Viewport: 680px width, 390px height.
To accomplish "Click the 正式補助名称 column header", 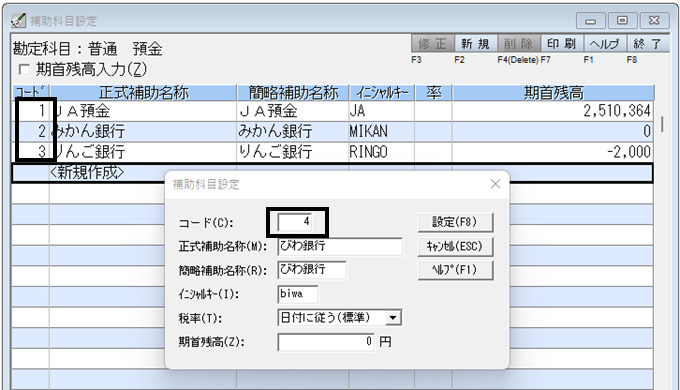I will click(143, 93).
